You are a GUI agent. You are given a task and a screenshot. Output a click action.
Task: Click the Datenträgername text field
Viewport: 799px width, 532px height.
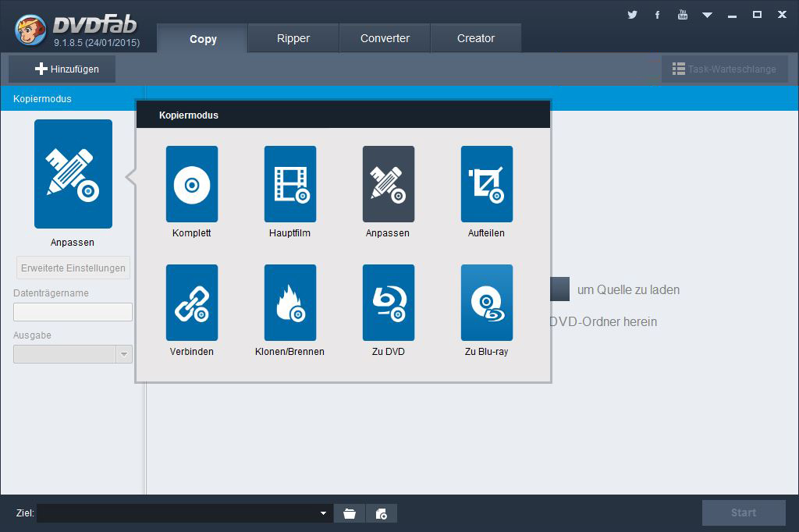tap(73, 312)
